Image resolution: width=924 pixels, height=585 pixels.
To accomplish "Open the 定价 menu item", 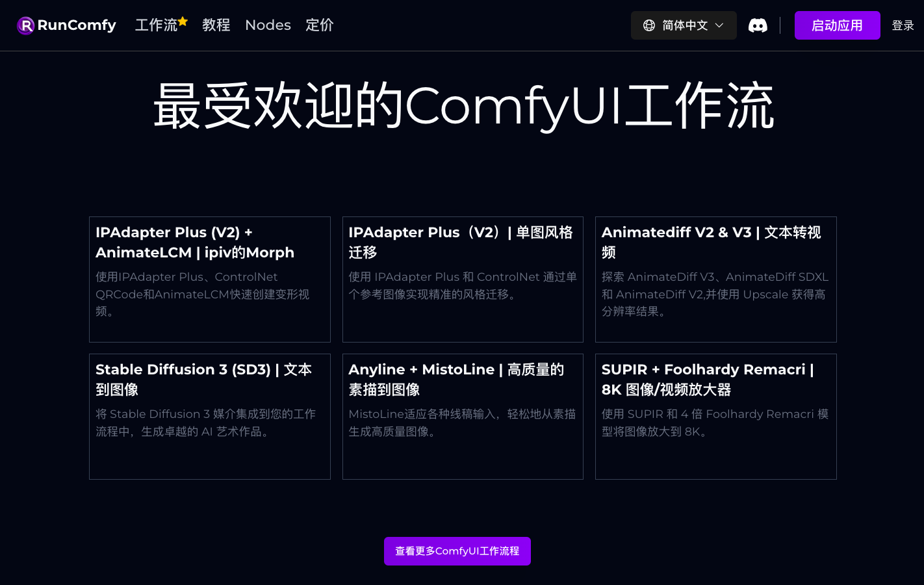I will coord(320,25).
